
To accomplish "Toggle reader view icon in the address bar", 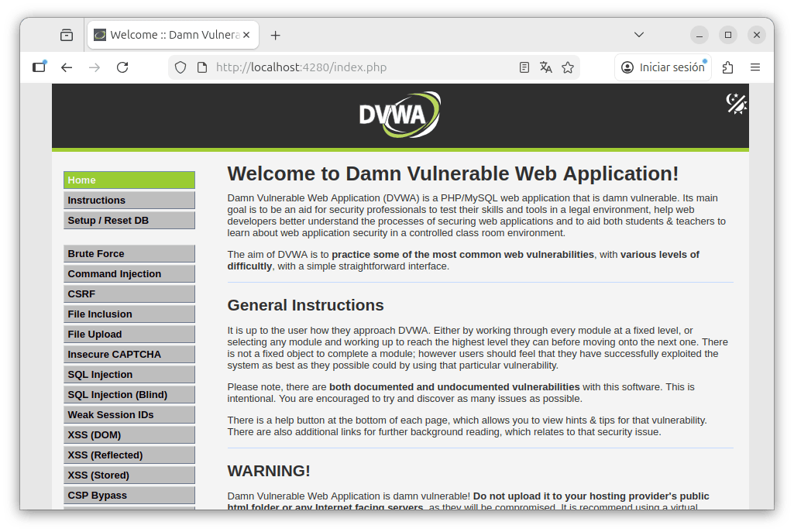I will (x=524, y=67).
